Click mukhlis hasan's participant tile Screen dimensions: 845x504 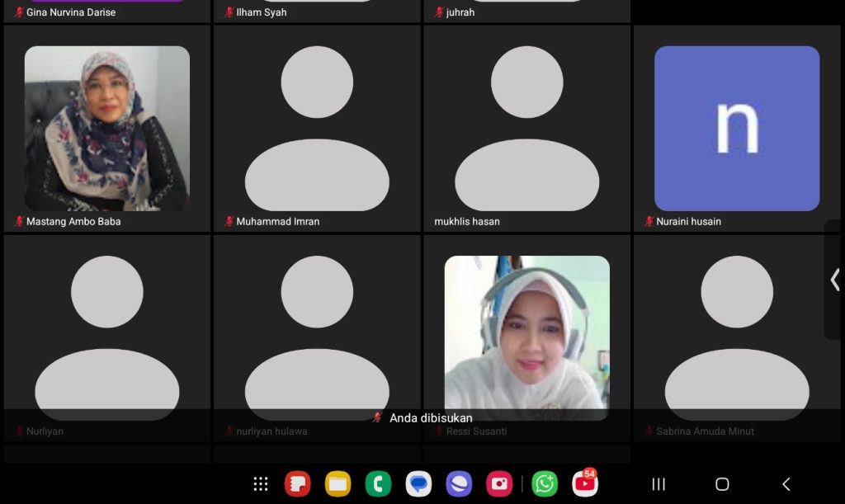click(526, 128)
